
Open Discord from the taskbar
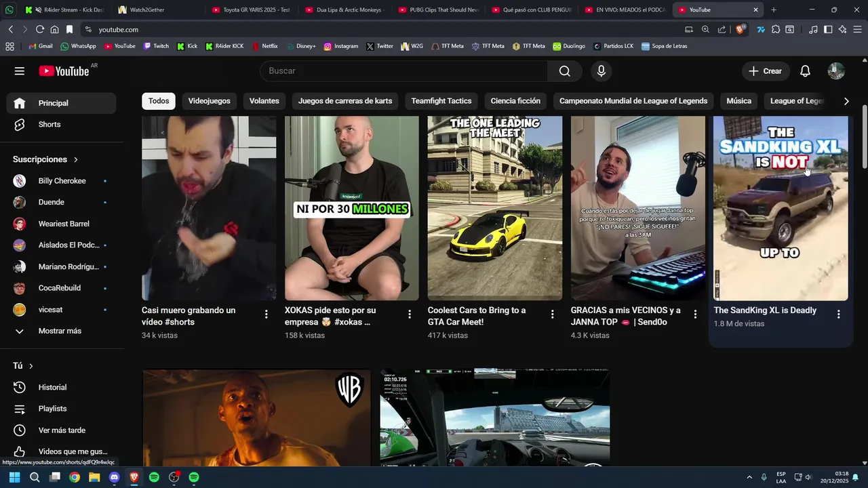click(114, 477)
